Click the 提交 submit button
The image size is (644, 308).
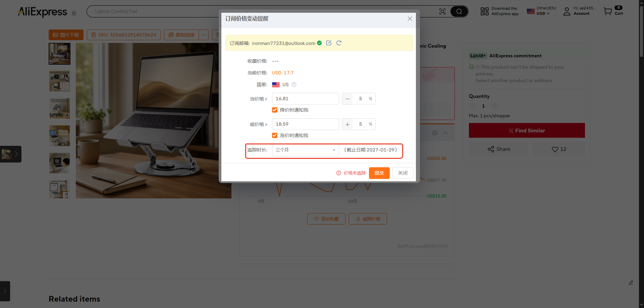pos(379,173)
